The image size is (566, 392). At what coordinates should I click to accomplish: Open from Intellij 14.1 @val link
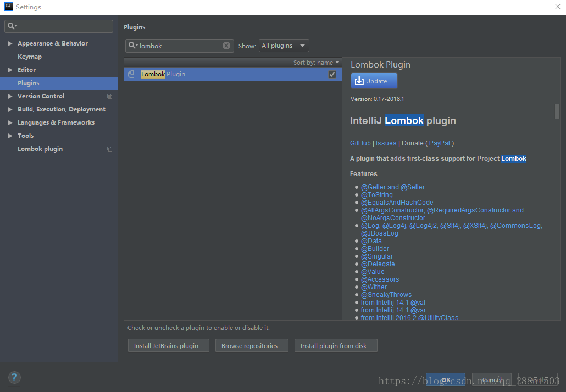tap(393, 303)
